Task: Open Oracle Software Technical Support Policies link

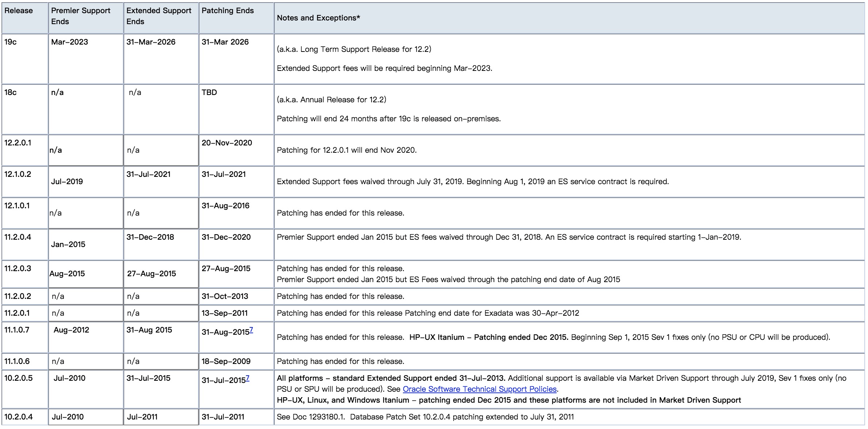Action: (x=479, y=389)
